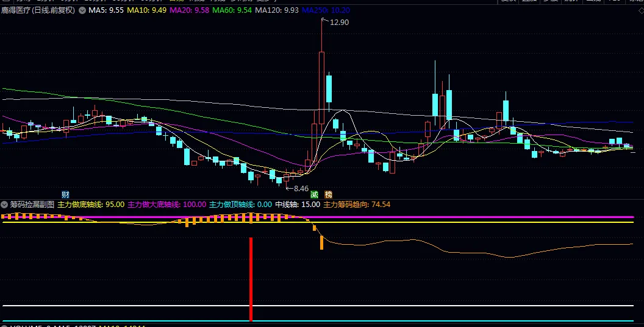Click the 主力做顶轴线: 0.00 value
This screenshot has height=327, width=644.
[241, 205]
